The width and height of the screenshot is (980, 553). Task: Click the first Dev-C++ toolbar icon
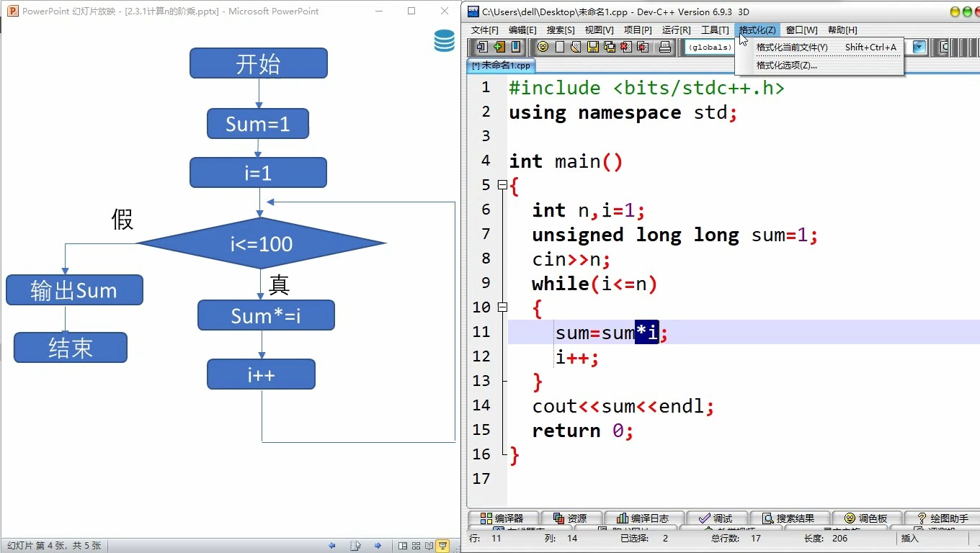tap(482, 47)
